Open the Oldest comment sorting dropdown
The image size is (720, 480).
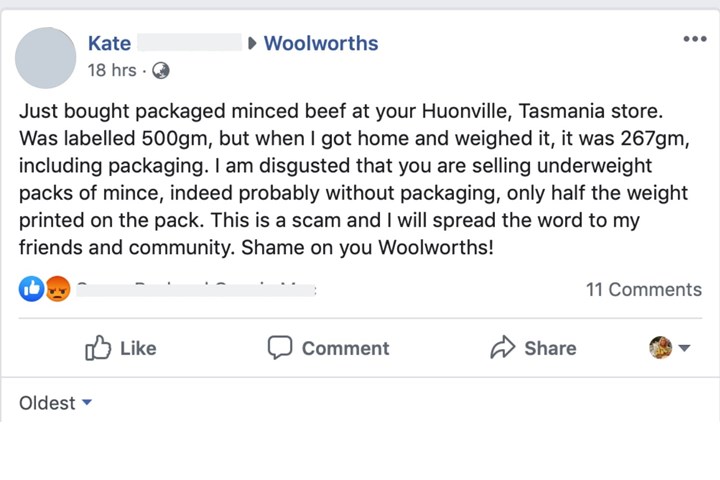[56, 403]
